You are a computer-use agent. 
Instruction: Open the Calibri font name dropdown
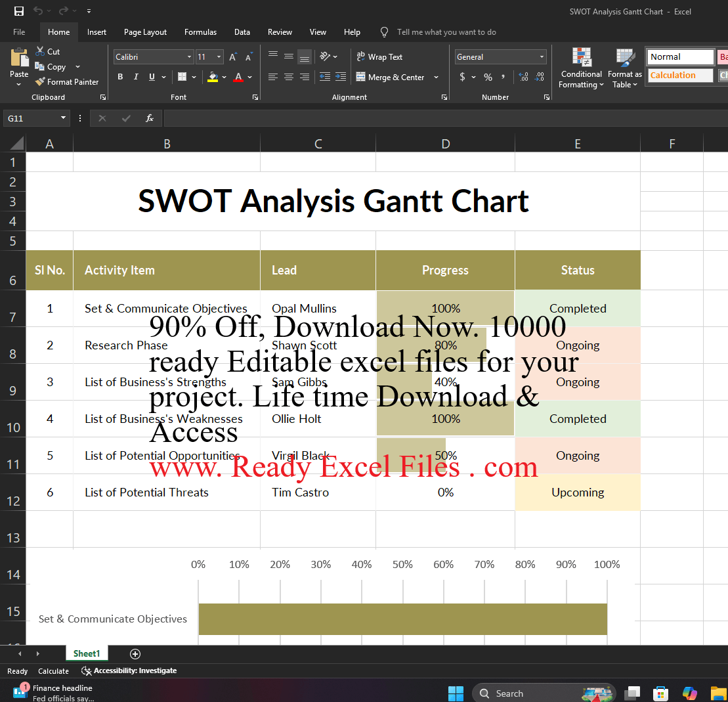(189, 56)
